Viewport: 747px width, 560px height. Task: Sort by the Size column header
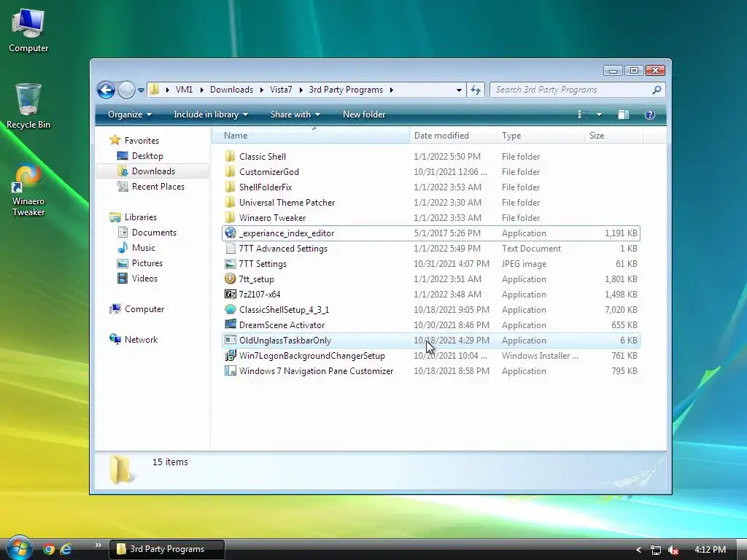tap(614, 135)
